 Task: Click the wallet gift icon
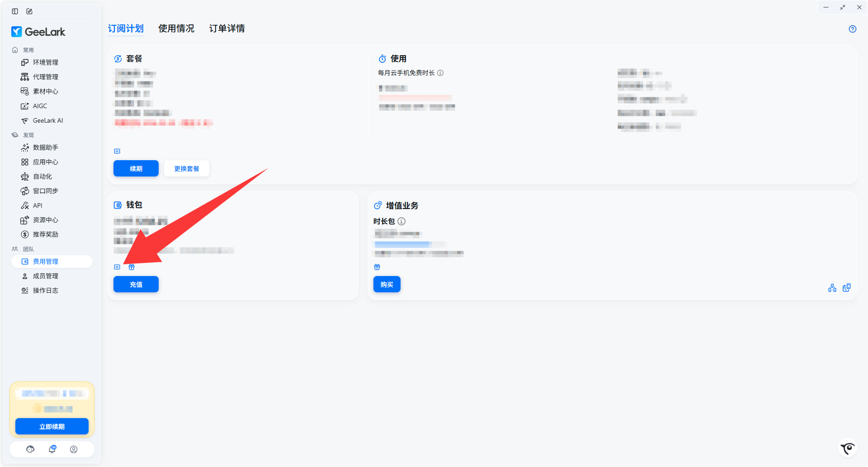tap(132, 267)
